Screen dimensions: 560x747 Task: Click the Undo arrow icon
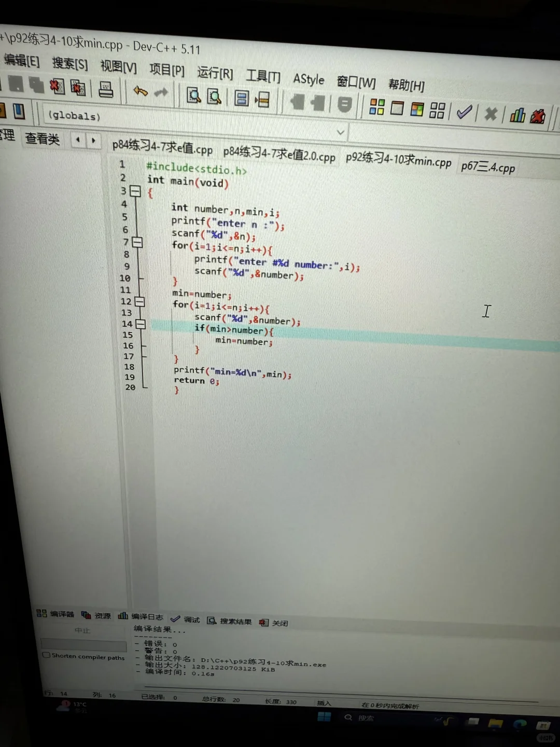[141, 91]
